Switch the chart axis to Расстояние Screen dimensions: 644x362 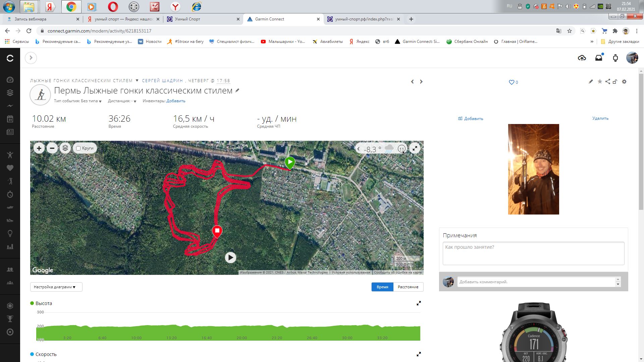coord(408,287)
